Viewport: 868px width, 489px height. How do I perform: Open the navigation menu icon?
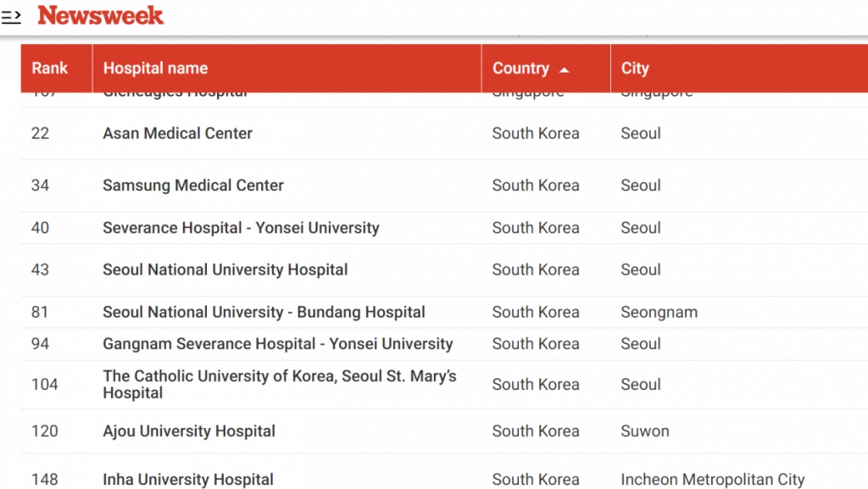pos(11,15)
